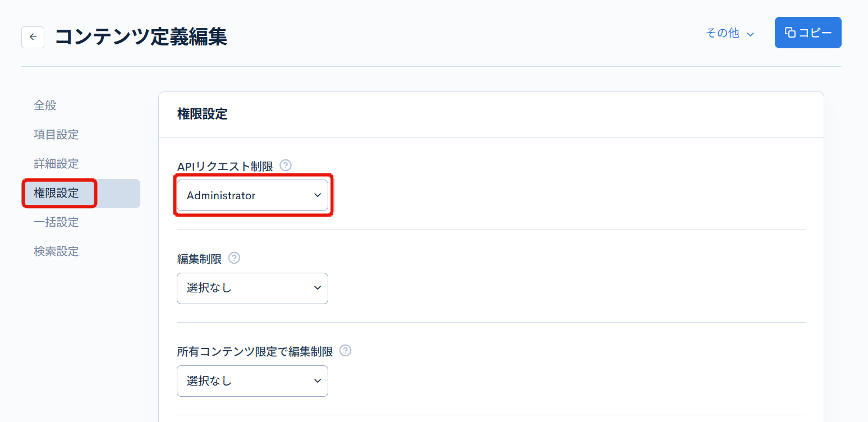The image size is (868, 422).
Task: Switch to the 全般 section
Action: pos(45,105)
